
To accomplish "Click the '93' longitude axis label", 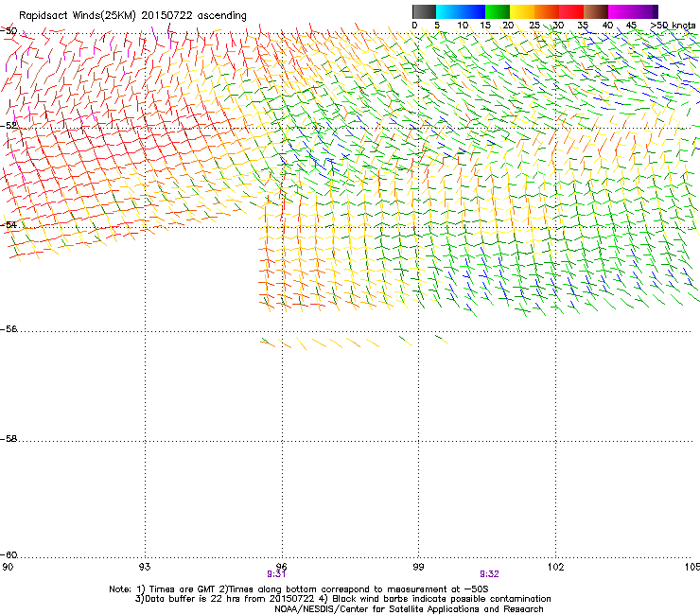I will pyautogui.click(x=145, y=567).
